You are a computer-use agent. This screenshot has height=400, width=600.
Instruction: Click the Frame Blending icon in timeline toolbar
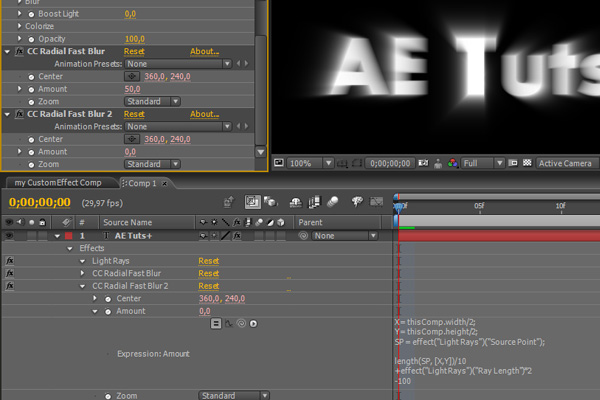click(x=315, y=202)
